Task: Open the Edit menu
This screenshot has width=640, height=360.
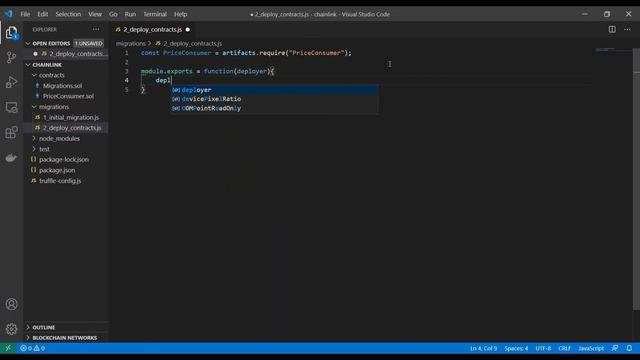Action: coord(42,14)
